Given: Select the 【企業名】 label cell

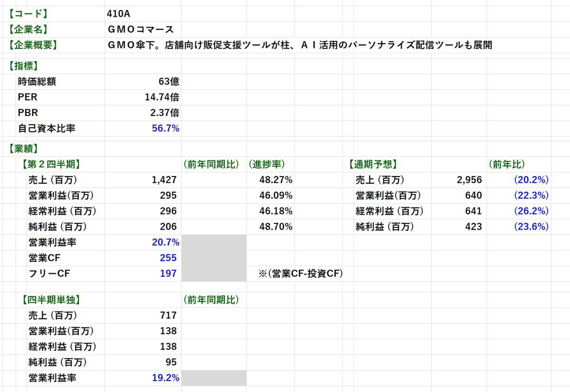Looking at the screenshot, I should (x=28, y=29).
